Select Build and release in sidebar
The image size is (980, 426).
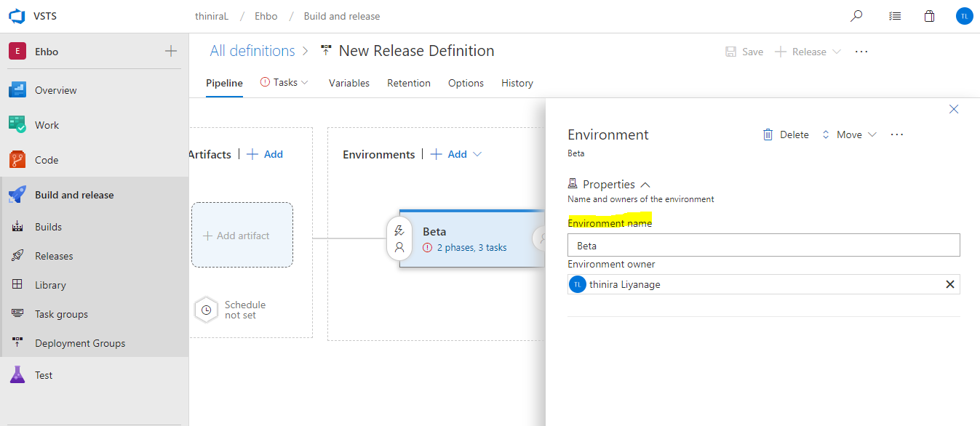[74, 195]
